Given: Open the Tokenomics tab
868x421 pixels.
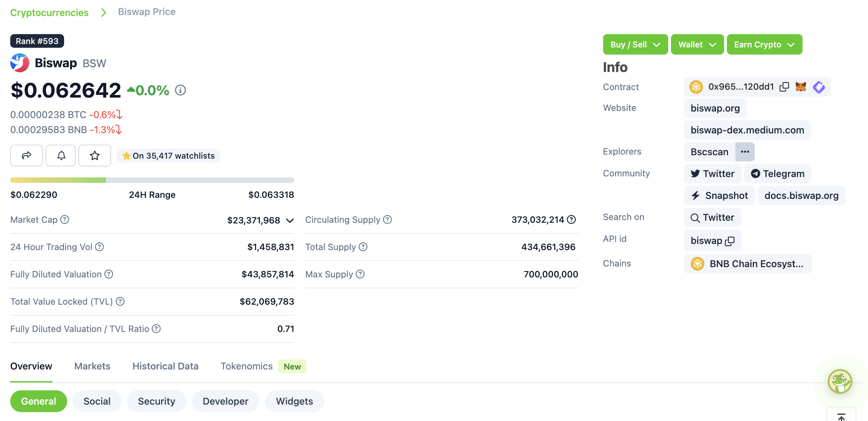Looking at the screenshot, I should (x=246, y=366).
